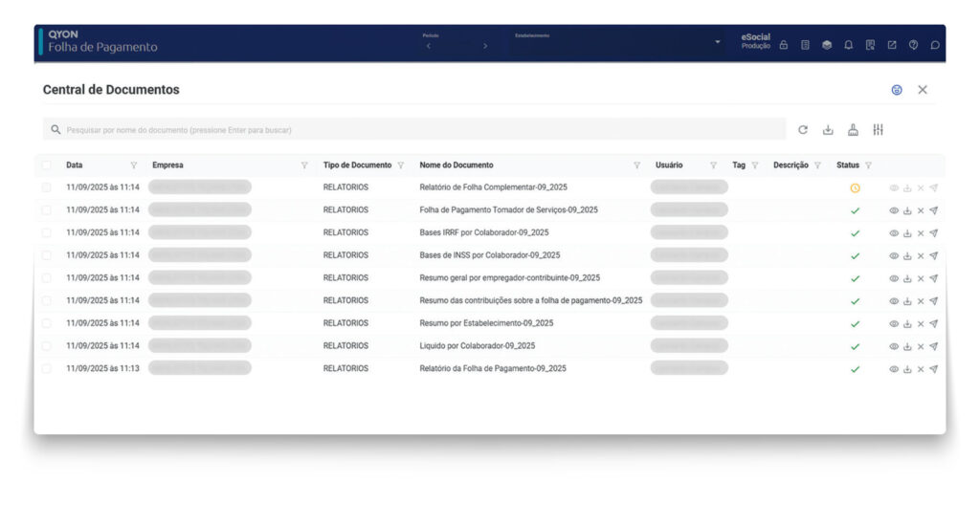Open the Status column filter
This screenshot has height=505, width=980.
868,165
